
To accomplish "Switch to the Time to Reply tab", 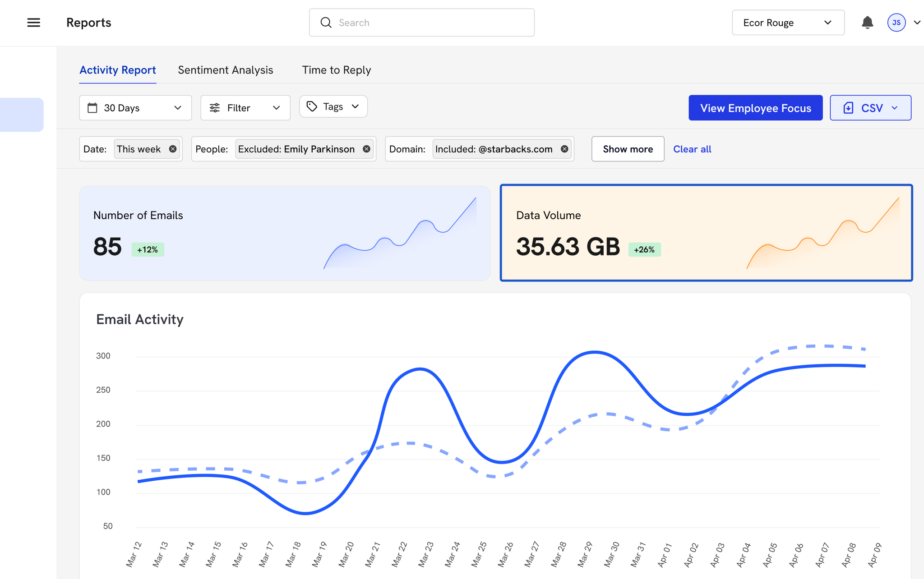I will click(336, 70).
